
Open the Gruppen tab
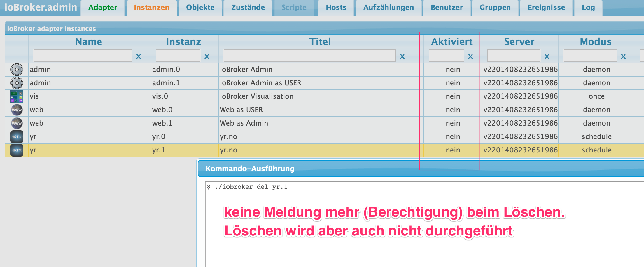click(x=495, y=8)
